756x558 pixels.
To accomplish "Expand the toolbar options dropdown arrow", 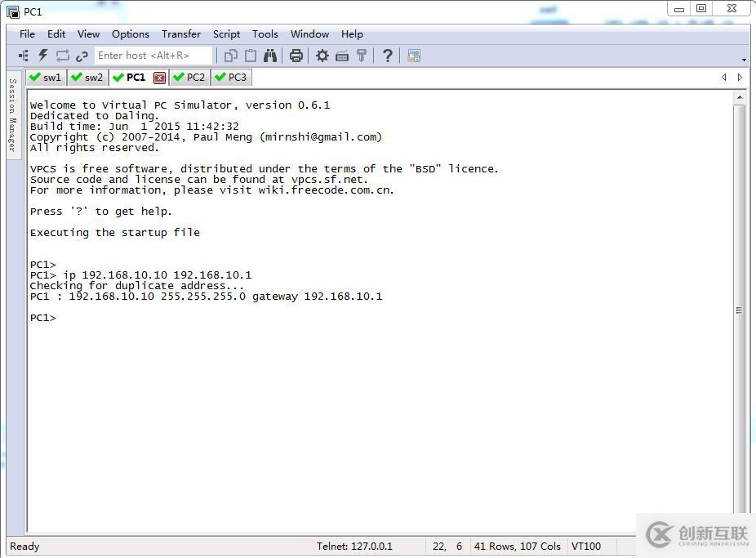I will (x=744, y=60).
